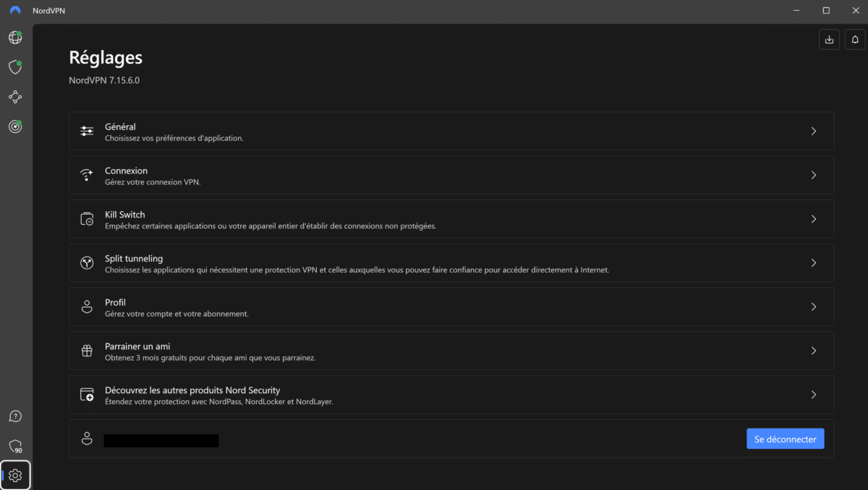Open the Dark Web Monitor target icon
This screenshot has width=868, height=490.
15,126
